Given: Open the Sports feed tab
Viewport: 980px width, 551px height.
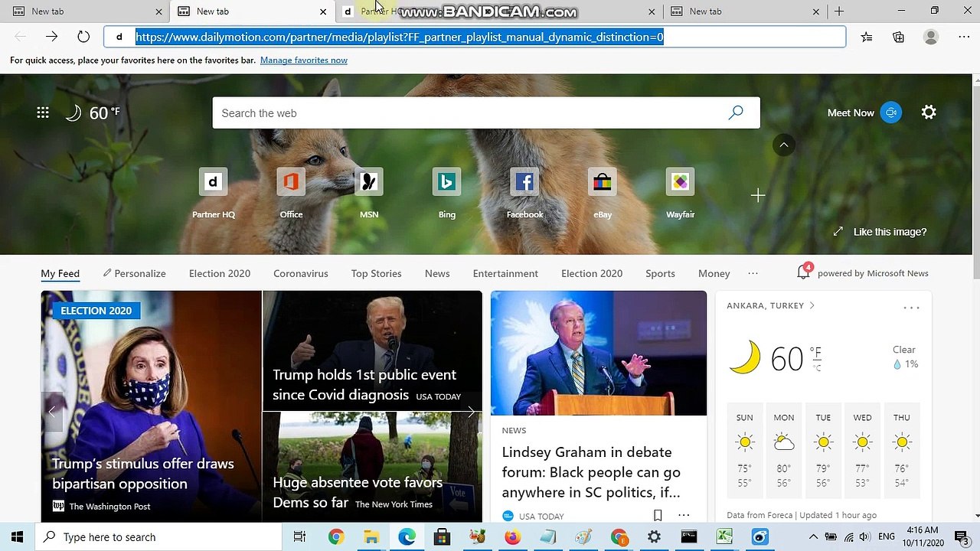Looking at the screenshot, I should coord(660,273).
